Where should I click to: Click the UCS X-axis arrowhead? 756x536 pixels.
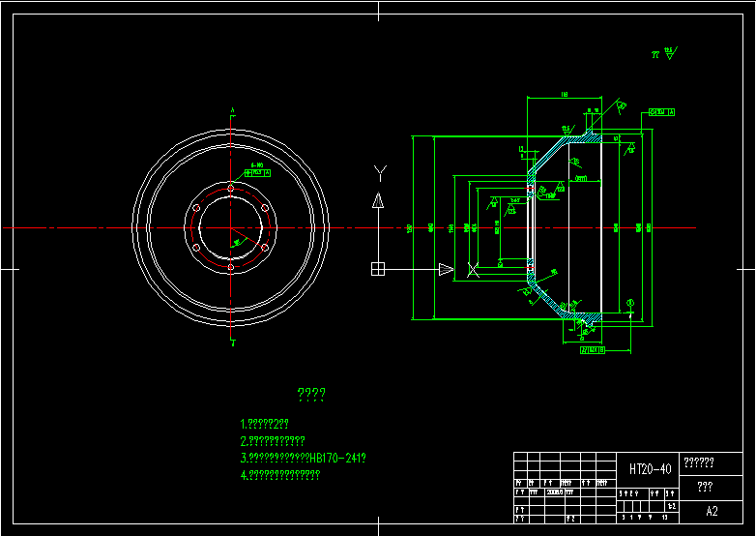coord(447,269)
